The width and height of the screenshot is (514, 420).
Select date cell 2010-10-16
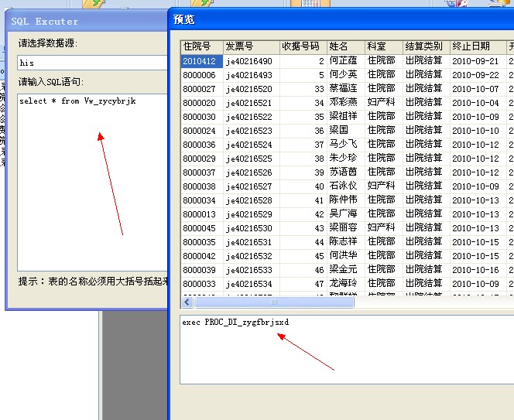(x=475, y=270)
